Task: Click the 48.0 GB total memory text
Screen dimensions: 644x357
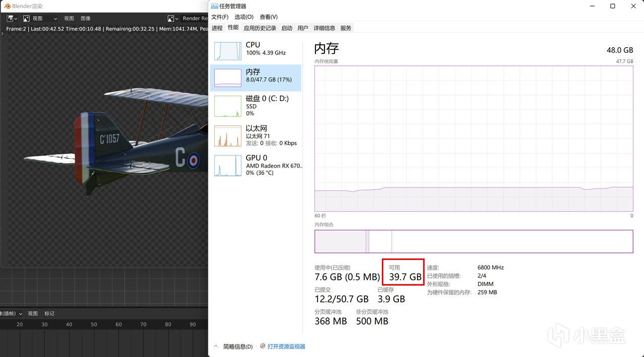Action: (x=620, y=50)
